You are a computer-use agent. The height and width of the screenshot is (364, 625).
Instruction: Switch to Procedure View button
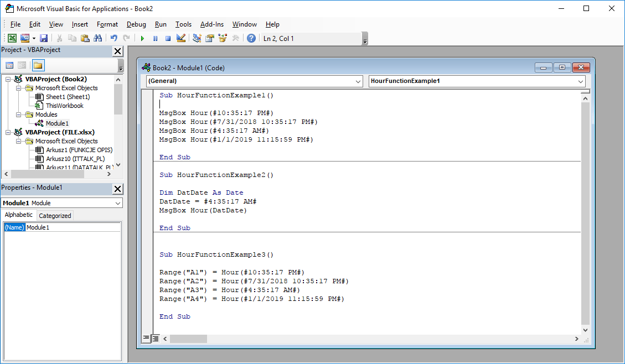pyautogui.click(x=146, y=339)
